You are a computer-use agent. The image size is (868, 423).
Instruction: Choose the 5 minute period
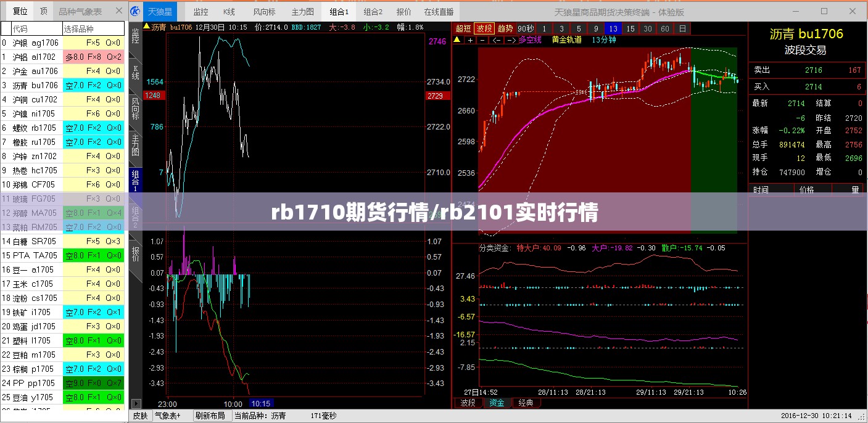(x=579, y=28)
